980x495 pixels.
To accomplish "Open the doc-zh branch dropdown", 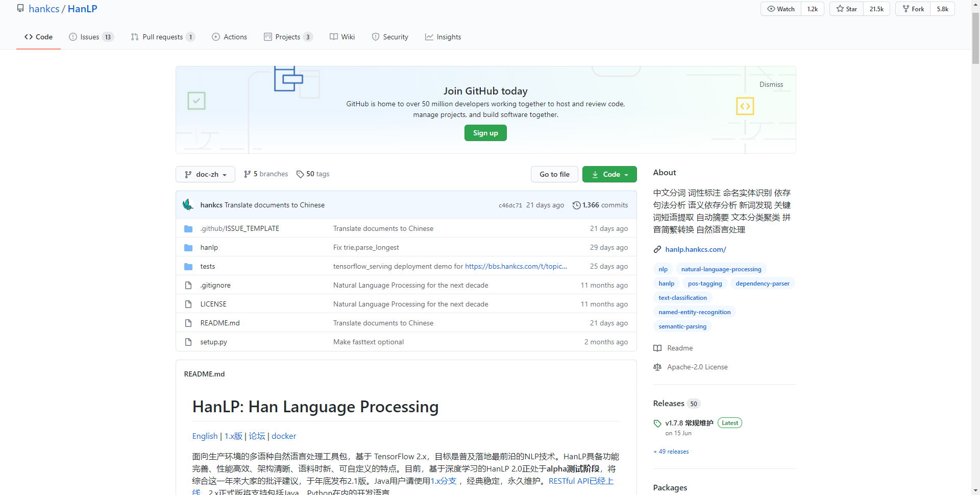I will pyautogui.click(x=205, y=174).
